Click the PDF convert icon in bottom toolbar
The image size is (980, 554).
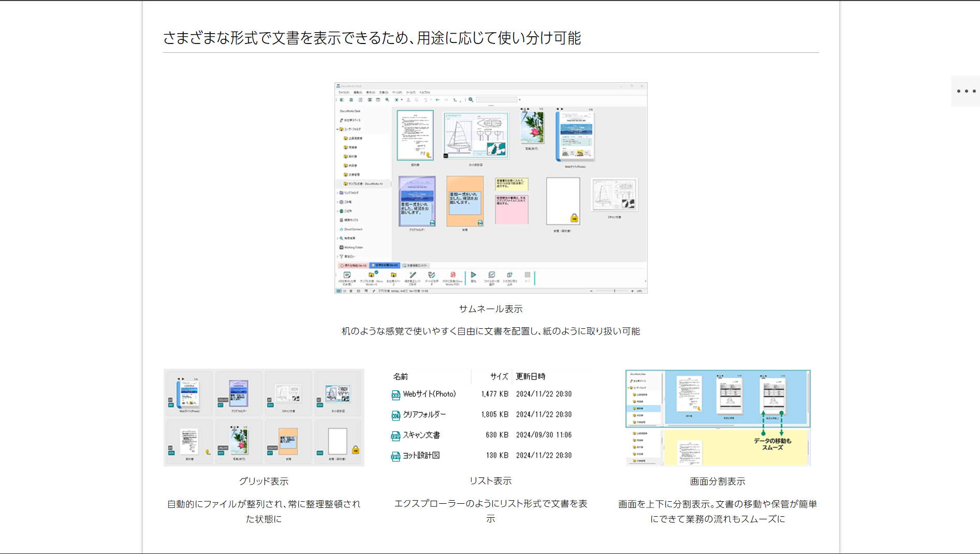click(x=452, y=275)
